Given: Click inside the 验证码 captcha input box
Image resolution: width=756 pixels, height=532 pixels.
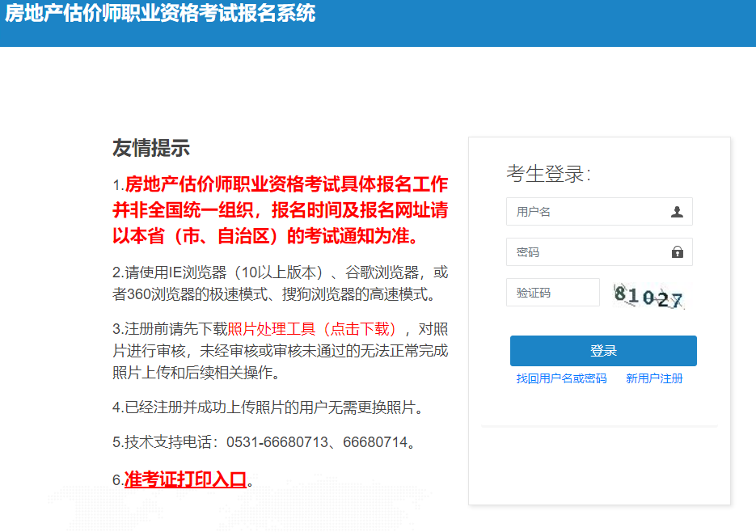Looking at the screenshot, I should coord(553,292).
